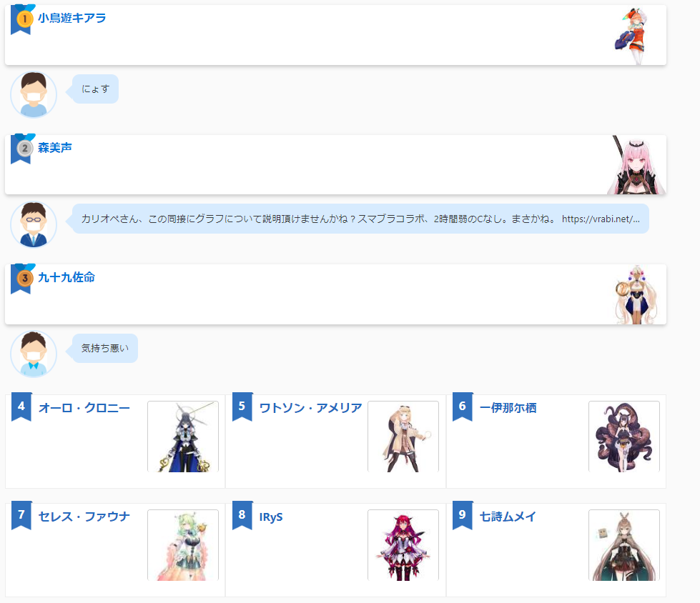Select ワトソン・アメリア name link
Viewport: 700px width, 603px height.
pyautogui.click(x=311, y=408)
